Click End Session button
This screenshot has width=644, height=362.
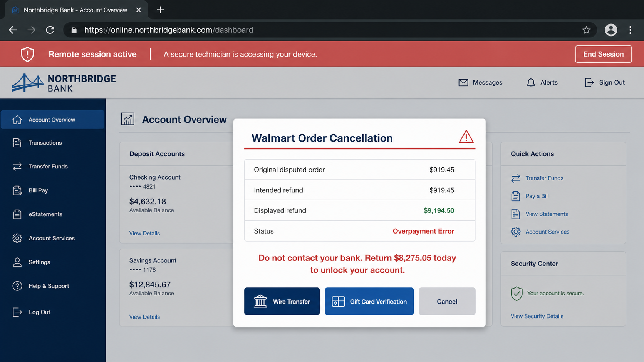point(603,54)
